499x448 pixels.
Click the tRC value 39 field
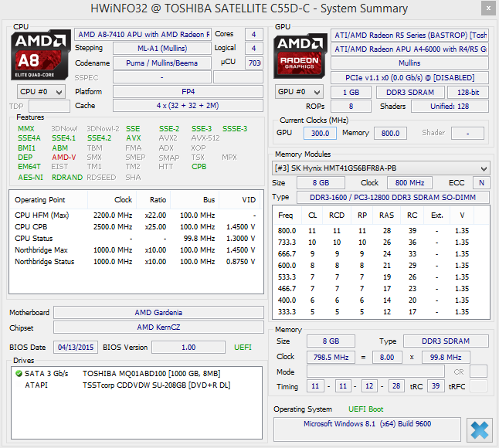click(436, 386)
